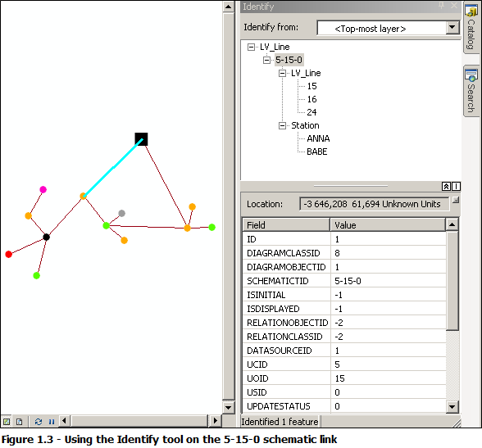Click the highlighted cyan schematic link

coord(113,168)
